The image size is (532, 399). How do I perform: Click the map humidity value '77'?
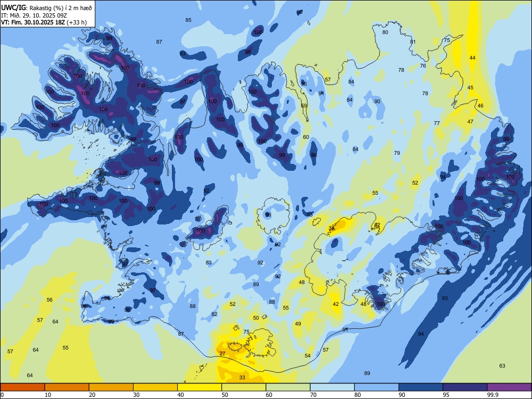click(437, 123)
